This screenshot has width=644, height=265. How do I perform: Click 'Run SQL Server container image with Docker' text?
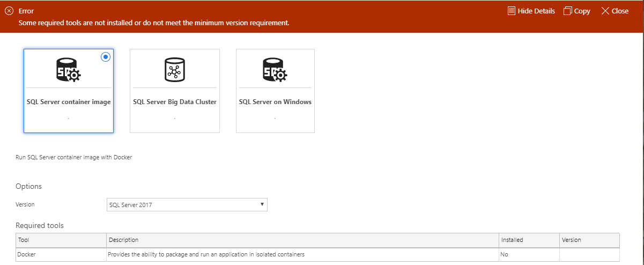(74, 158)
